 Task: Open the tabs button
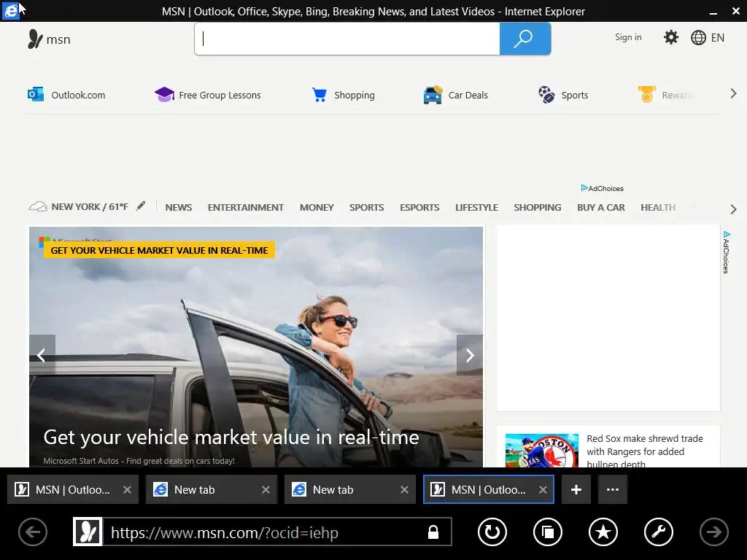(548, 532)
